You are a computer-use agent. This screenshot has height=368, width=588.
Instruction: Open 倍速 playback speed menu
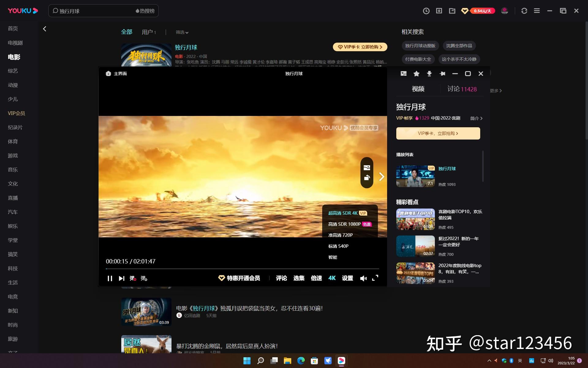pos(316,278)
